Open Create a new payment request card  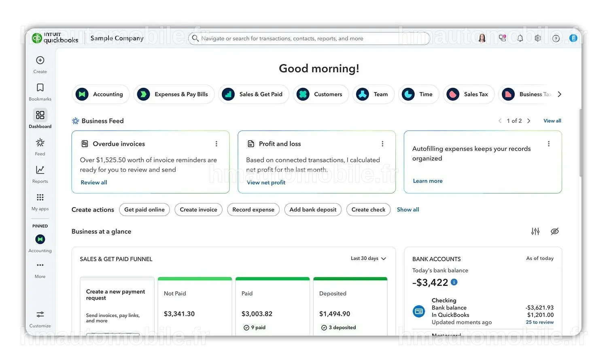click(117, 306)
